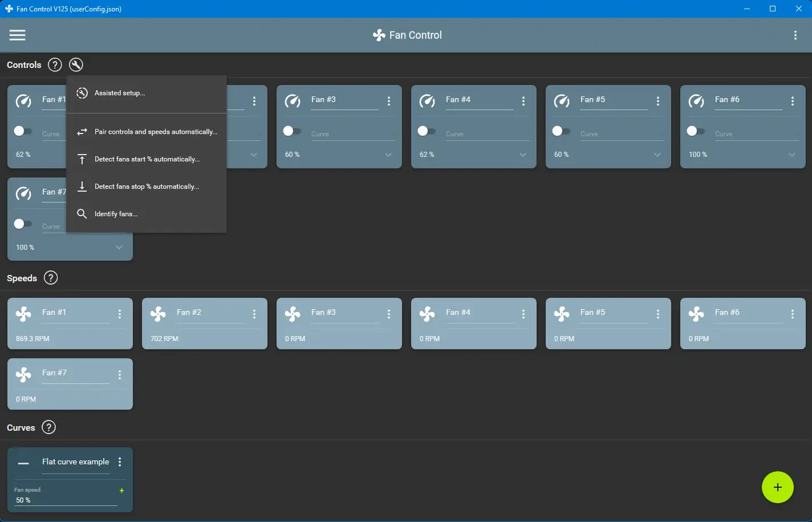Choose Assisted setup... from the menu
The width and height of the screenshot is (812, 522).
tap(147, 93)
